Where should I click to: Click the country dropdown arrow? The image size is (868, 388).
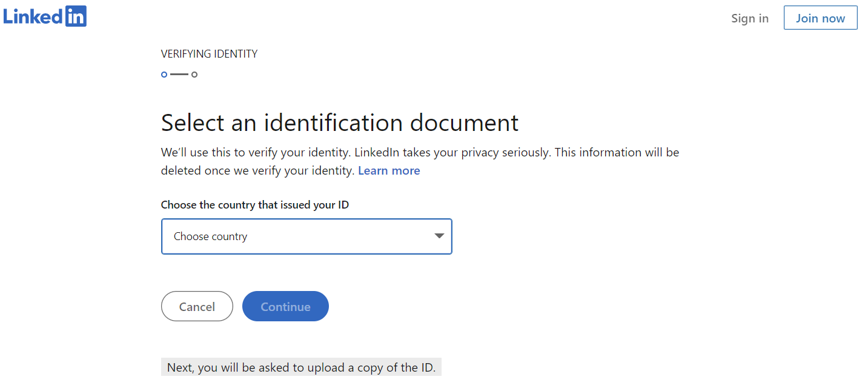440,236
